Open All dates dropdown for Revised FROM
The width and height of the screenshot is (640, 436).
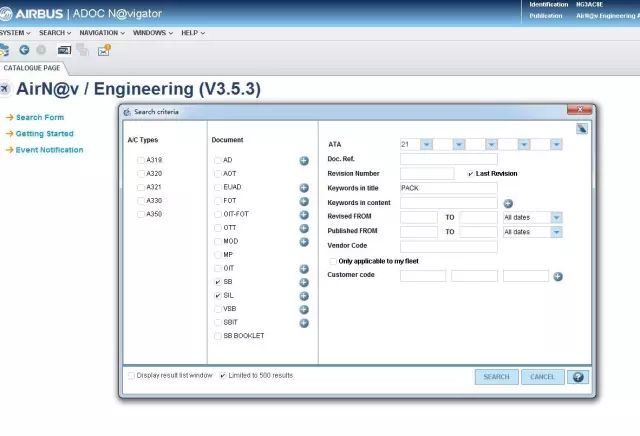(556, 217)
